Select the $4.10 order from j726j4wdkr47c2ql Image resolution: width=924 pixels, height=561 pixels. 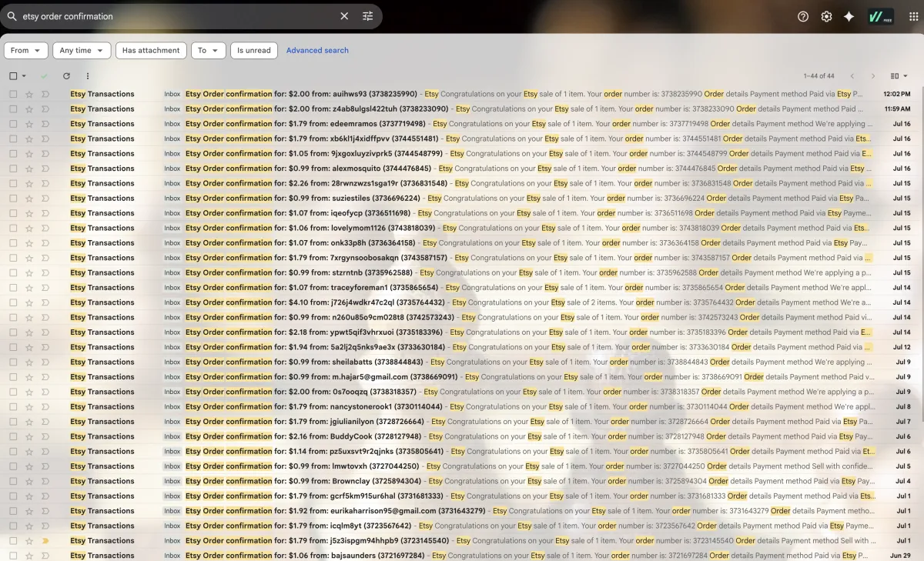click(x=13, y=302)
